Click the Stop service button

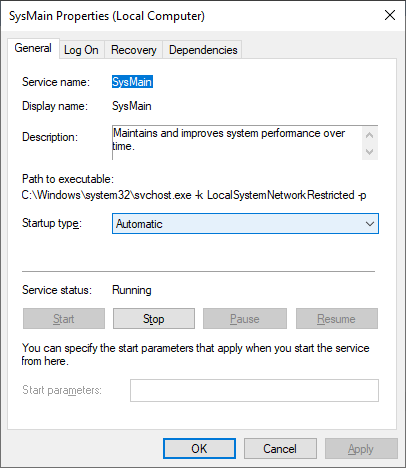(x=154, y=319)
